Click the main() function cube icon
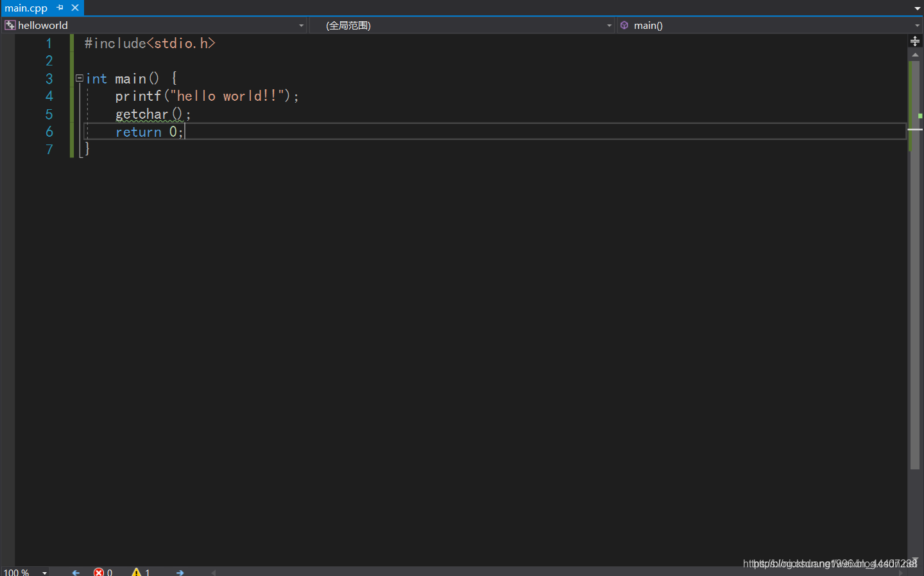Image resolution: width=924 pixels, height=576 pixels. click(624, 25)
